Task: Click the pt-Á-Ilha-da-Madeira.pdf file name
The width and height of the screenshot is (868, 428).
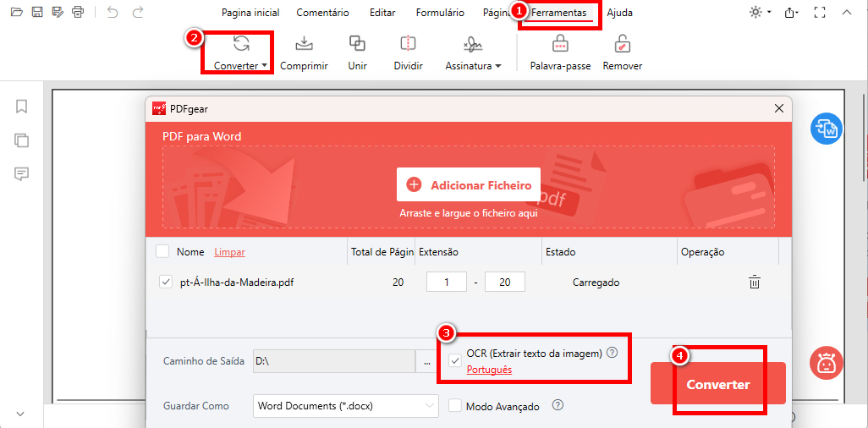Action: 237,283
